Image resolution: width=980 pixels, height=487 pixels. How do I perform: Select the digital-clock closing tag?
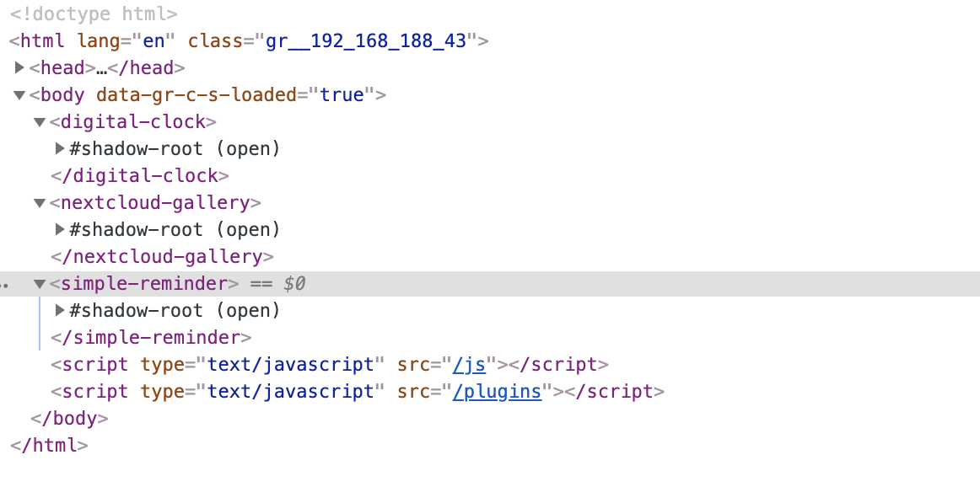140,176
